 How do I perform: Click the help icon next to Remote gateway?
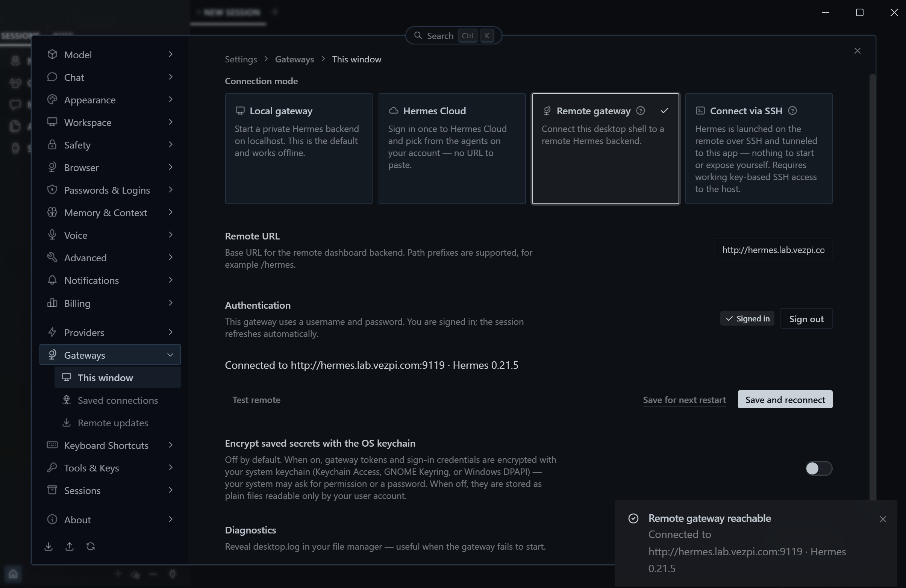point(641,111)
